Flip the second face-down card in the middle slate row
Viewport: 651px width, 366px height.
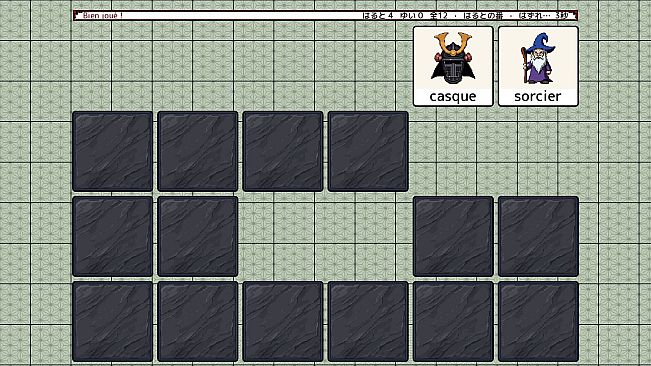(198, 237)
